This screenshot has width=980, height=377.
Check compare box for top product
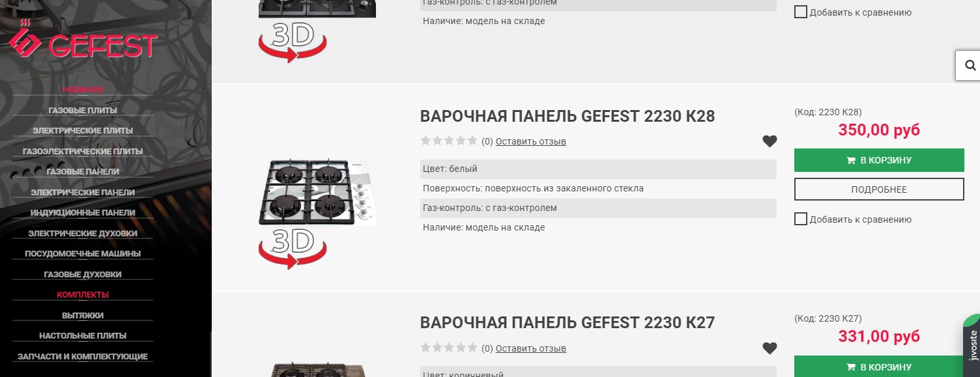click(x=801, y=12)
